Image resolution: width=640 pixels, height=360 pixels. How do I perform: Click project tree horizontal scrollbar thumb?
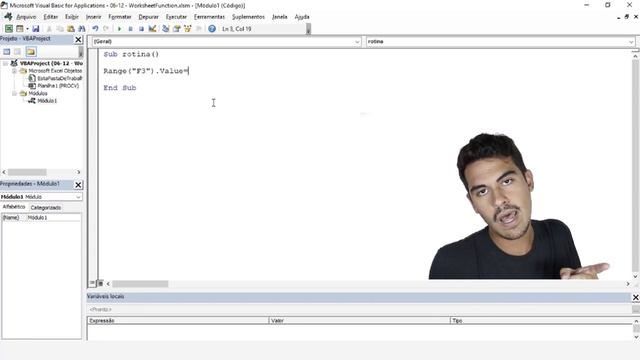point(27,172)
